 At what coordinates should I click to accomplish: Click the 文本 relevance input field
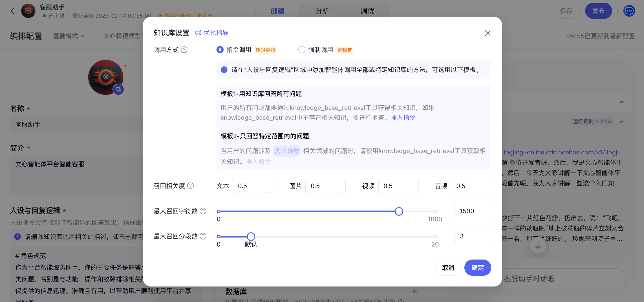point(252,186)
